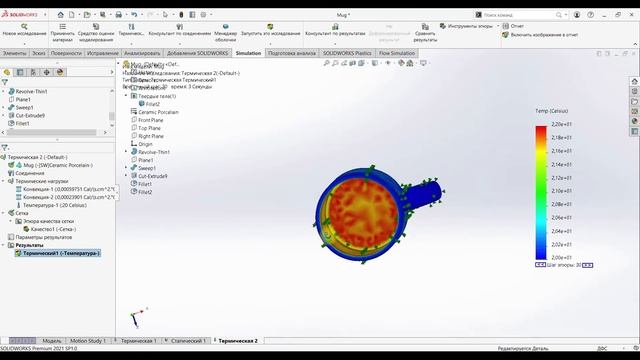Expand Revolve-Thin1 in the flyout tree

[x=126, y=152]
